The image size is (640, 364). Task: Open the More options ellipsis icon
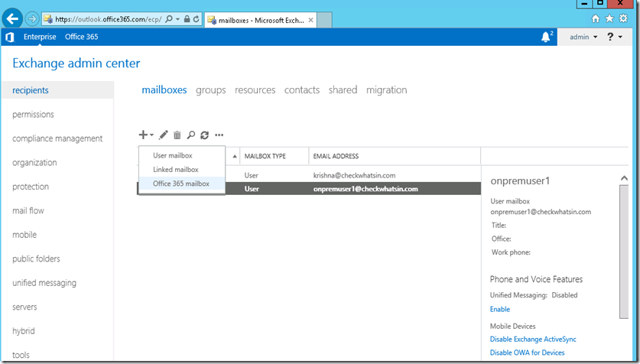[x=219, y=135]
